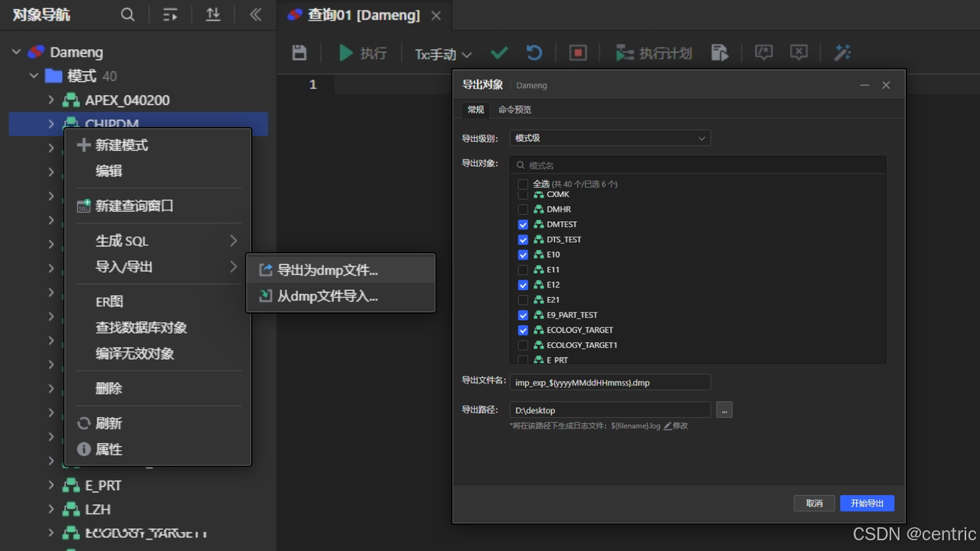
Task: Click the expand-all icon in 对象导航 header
Action: tap(171, 15)
